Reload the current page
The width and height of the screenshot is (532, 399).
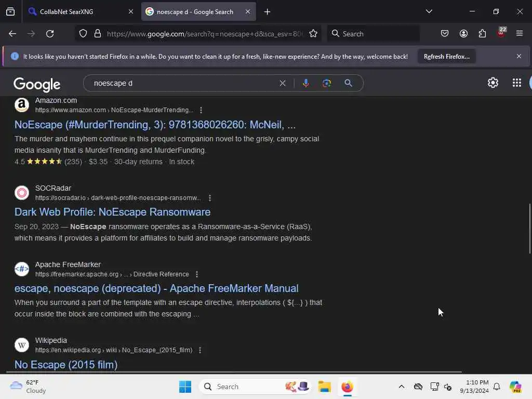50,34
